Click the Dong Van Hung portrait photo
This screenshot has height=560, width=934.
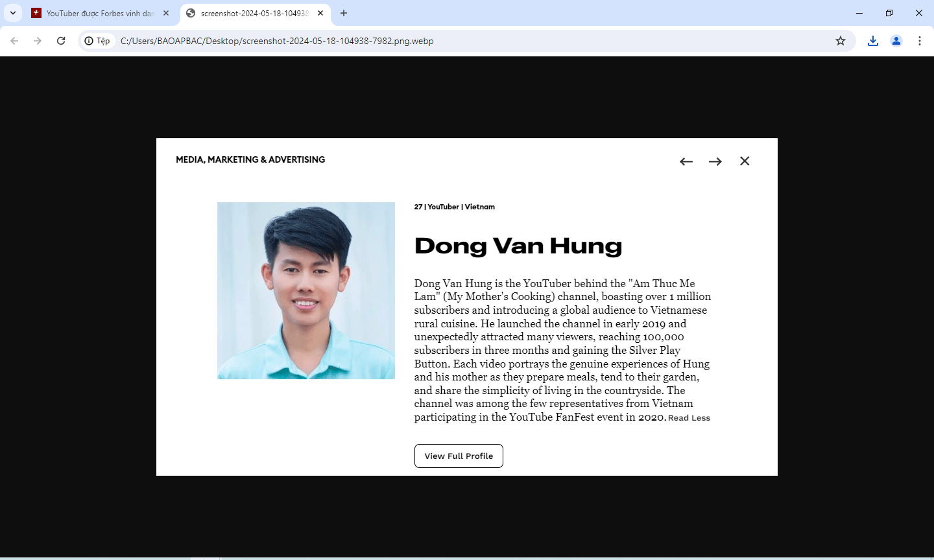click(306, 290)
